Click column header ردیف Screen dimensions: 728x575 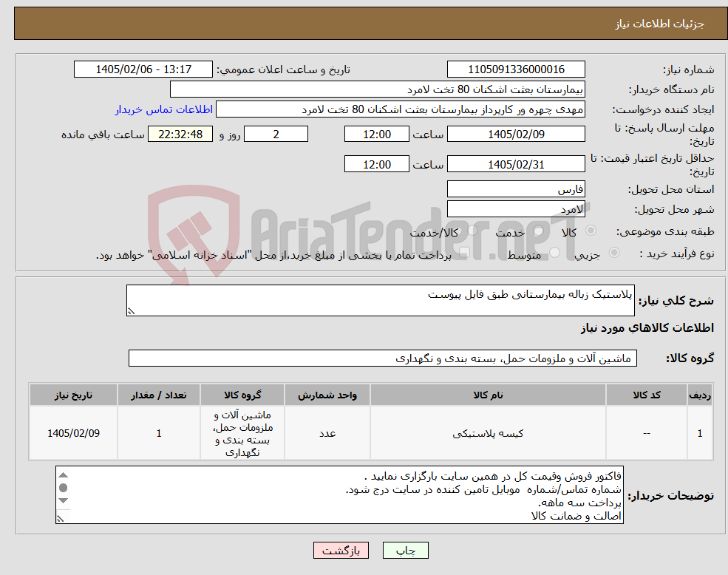[x=700, y=395]
